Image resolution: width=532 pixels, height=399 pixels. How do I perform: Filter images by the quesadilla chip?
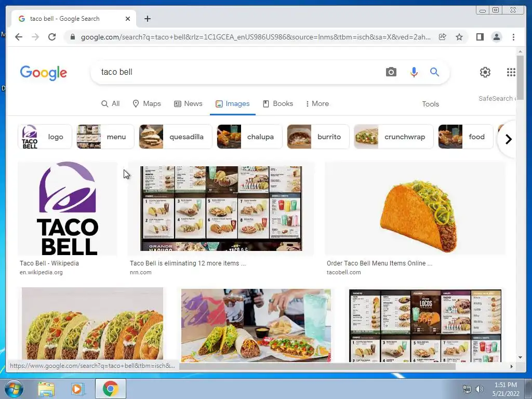pyautogui.click(x=176, y=137)
